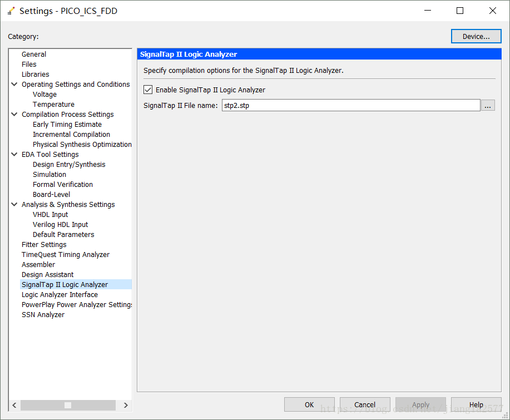Image resolution: width=510 pixels, height=420 pixels.
Task: Select the Board-Level category
Action: (51, 195)
